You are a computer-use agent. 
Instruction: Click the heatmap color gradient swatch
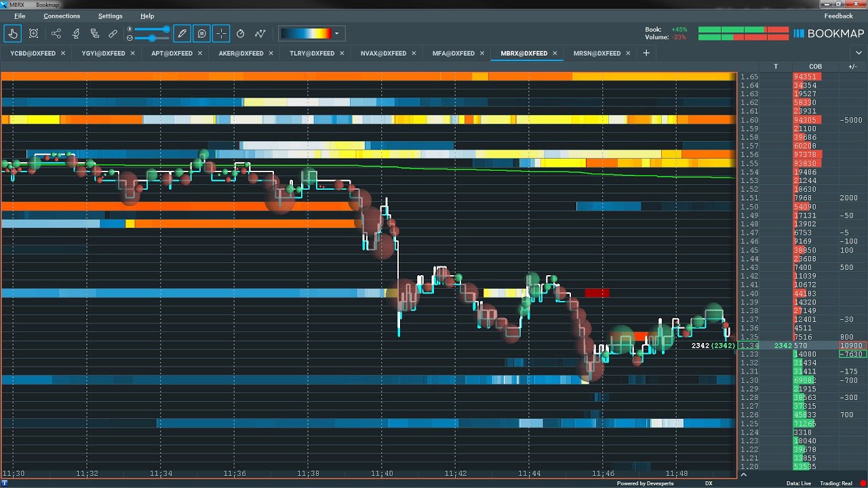(x=306, y=33)
